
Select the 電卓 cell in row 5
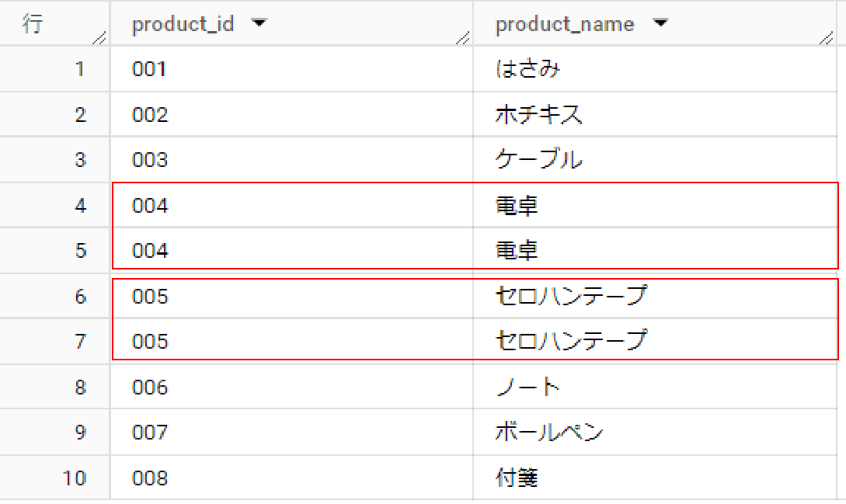(x=515, y=250)
